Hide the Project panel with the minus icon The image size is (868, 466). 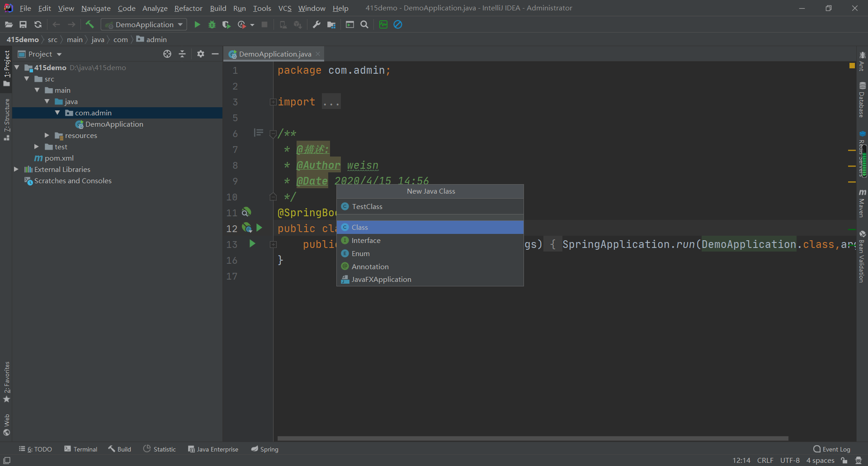(215, 54)
